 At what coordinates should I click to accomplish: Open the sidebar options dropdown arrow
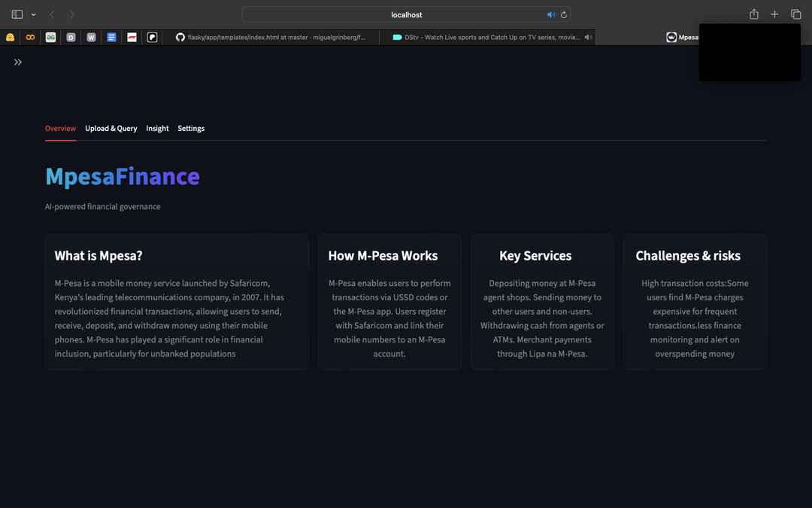coord(33,15)
